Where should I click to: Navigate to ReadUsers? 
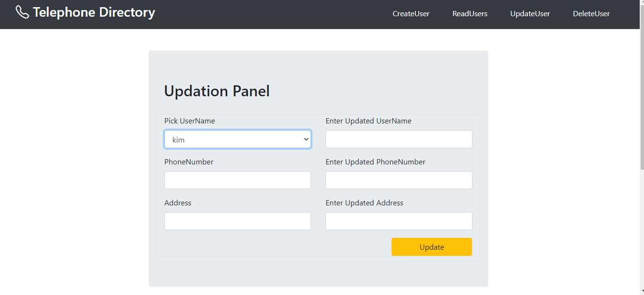click(x=470, y=14)
